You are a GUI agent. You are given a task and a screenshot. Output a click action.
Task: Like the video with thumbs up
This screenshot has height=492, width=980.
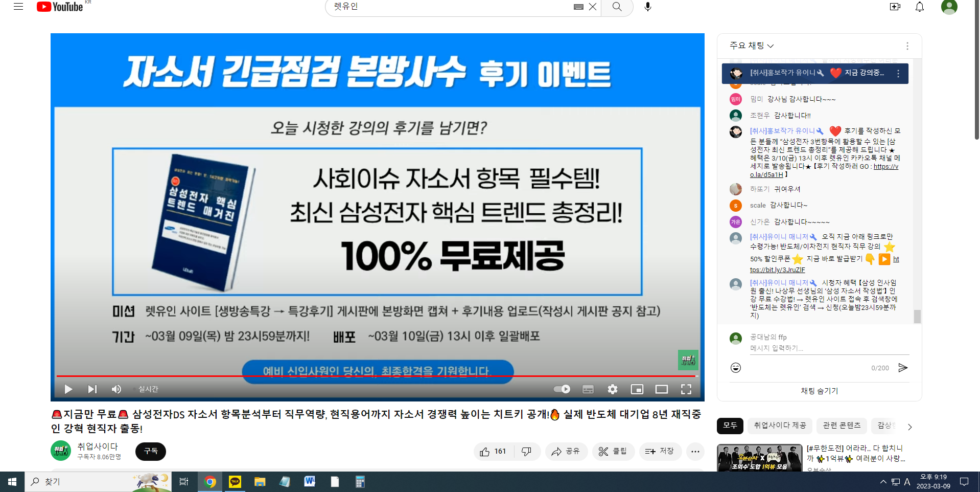[x=493, y=451]
